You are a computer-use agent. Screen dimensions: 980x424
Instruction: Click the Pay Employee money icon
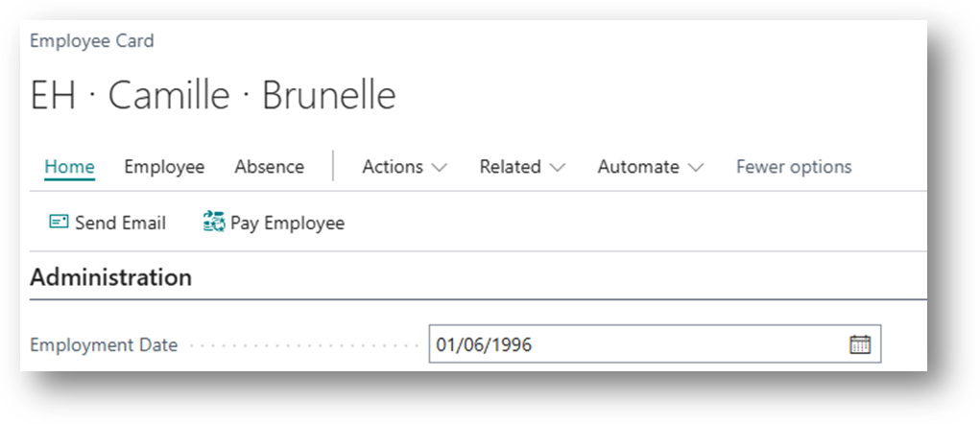coord(213,223)
